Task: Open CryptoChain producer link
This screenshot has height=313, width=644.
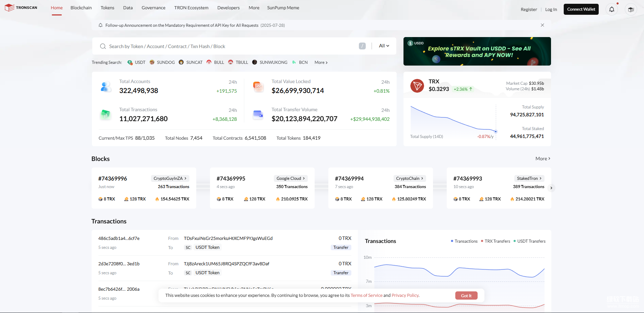Action: (410, 178)
